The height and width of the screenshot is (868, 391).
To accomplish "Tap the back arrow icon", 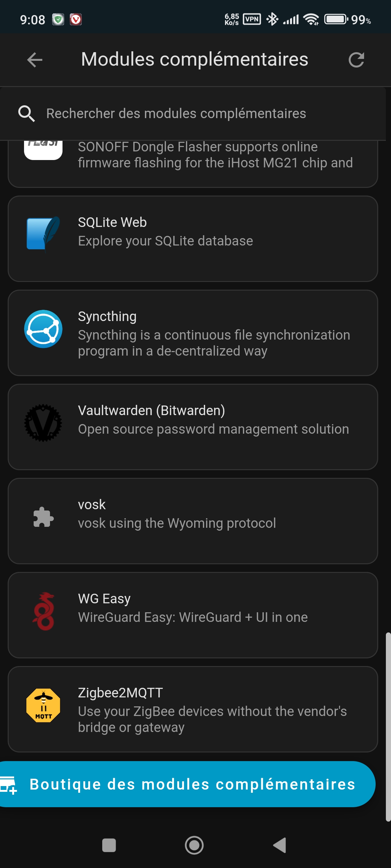I will pos(35,60).
